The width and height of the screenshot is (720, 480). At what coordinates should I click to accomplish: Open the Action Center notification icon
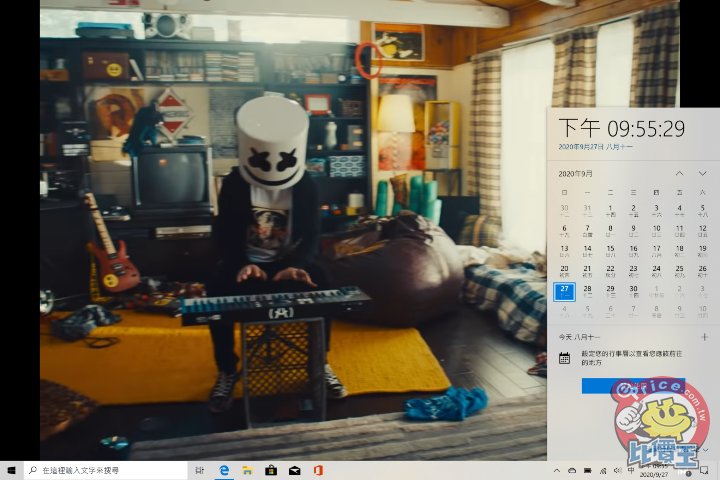pyautogui.click(x=704, y=470)
